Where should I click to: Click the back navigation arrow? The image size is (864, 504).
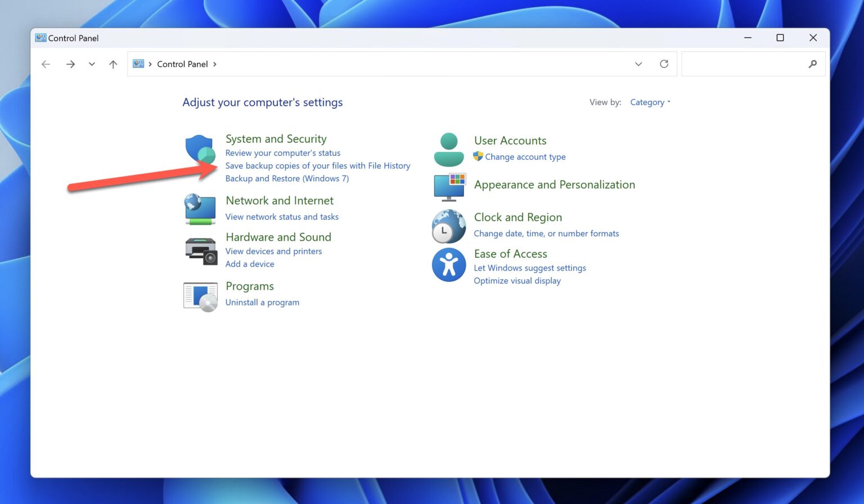click(x=46, y=64)
